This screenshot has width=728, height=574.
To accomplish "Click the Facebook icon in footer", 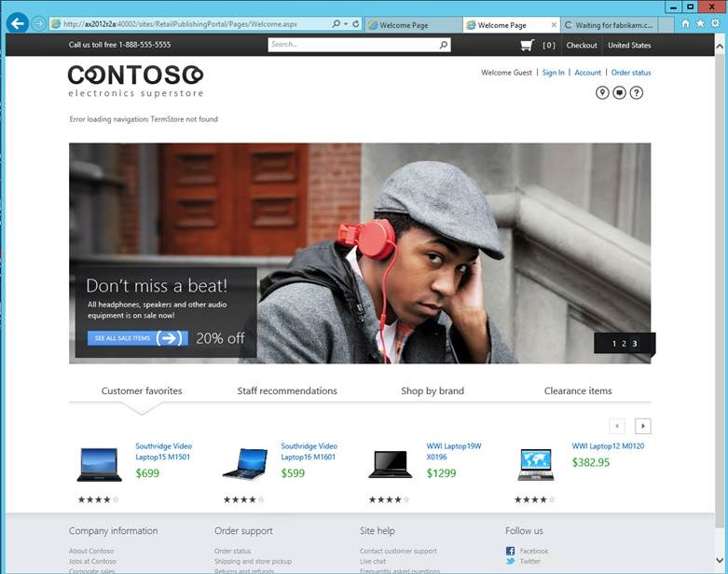I will (x=510, y=552).
